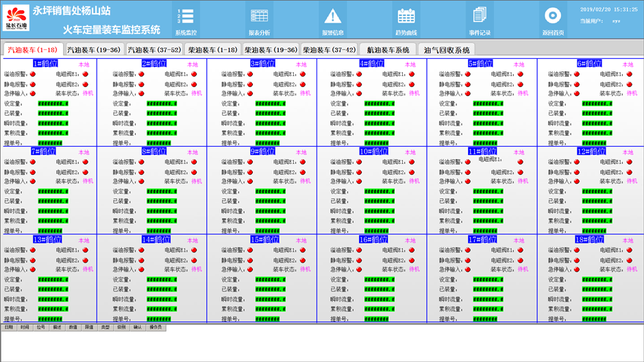Click the 描述 column header in alarm table
The width and height of the screenshot is (644, 362).
pos(57,328)
